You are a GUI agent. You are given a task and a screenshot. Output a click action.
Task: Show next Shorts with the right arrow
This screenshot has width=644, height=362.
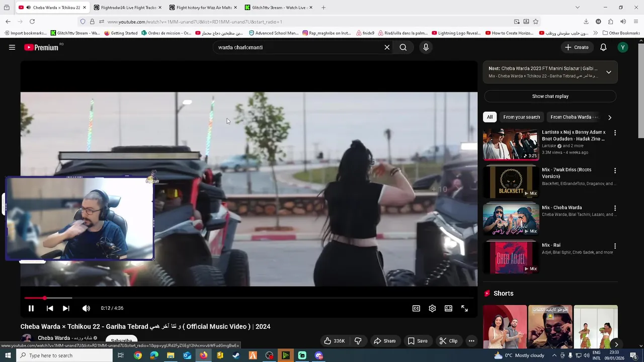(x=616, y=345)
